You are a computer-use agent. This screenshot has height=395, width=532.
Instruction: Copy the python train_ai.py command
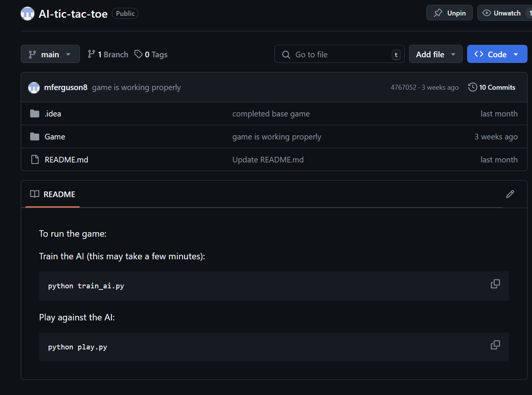coord(495,284)
